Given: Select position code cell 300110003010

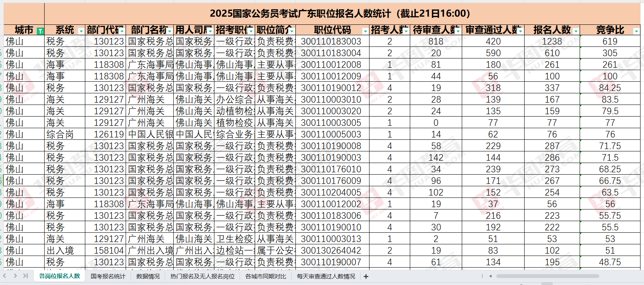Looking at the screenshot, I should (x=332, y=100).
